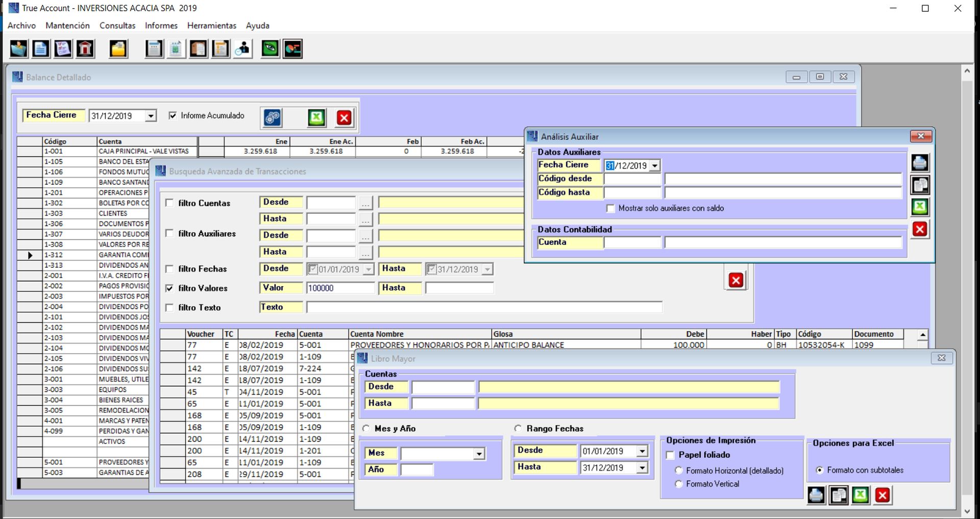980x519 pixels.
Task: Click the copy pages preview icon in Libro Mayor
Action: tap(838, 495)
